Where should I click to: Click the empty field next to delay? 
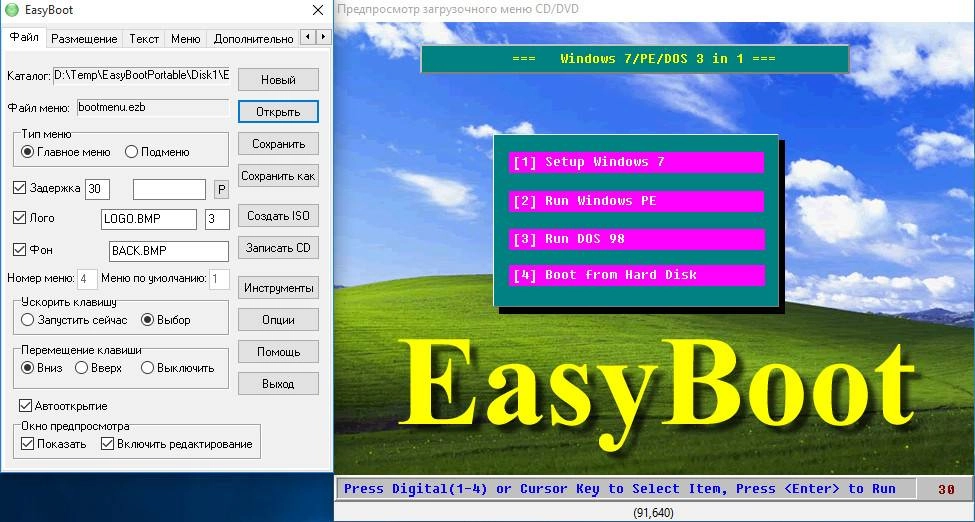click(169, 189)
